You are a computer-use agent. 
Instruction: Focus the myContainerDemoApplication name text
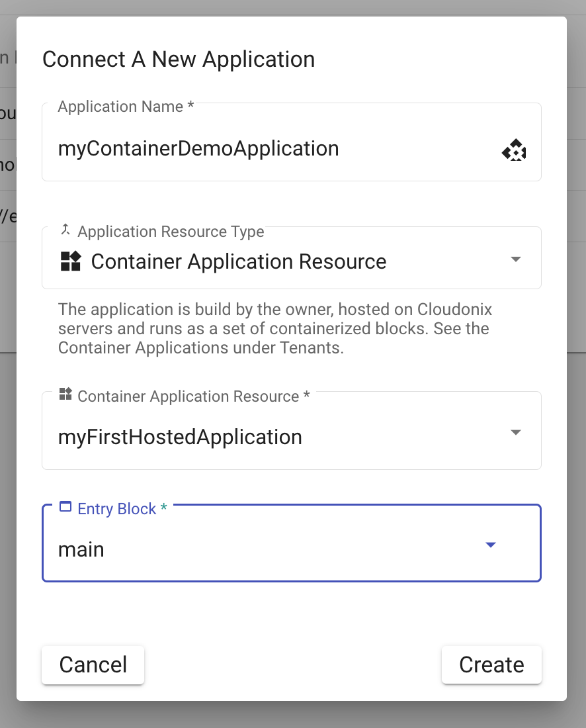click(198, 149)
